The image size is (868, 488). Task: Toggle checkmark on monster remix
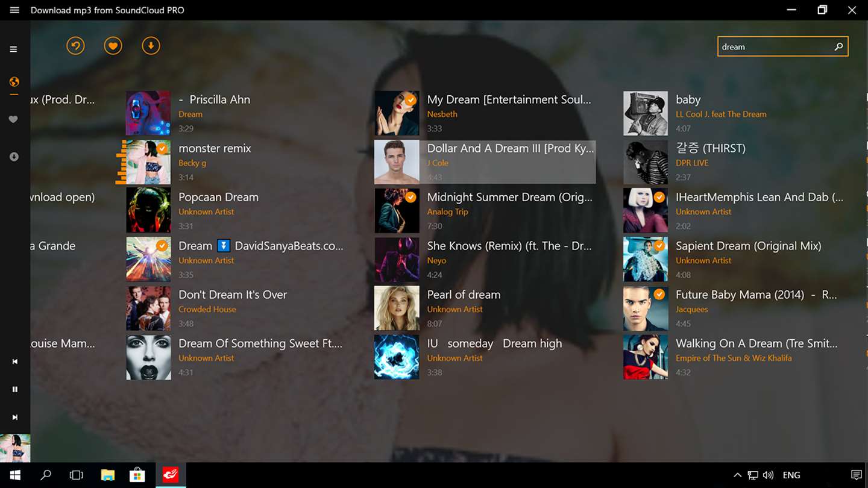(x=162, y=148)
